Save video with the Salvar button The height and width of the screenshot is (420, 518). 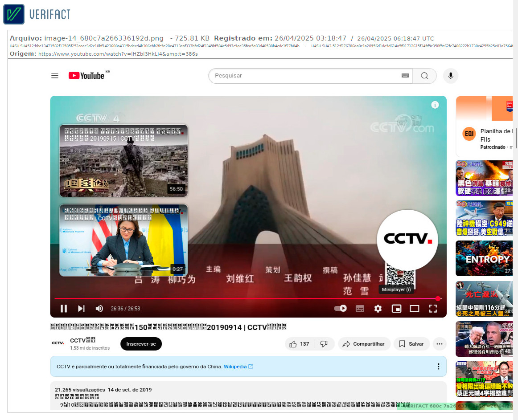(411, 344)
